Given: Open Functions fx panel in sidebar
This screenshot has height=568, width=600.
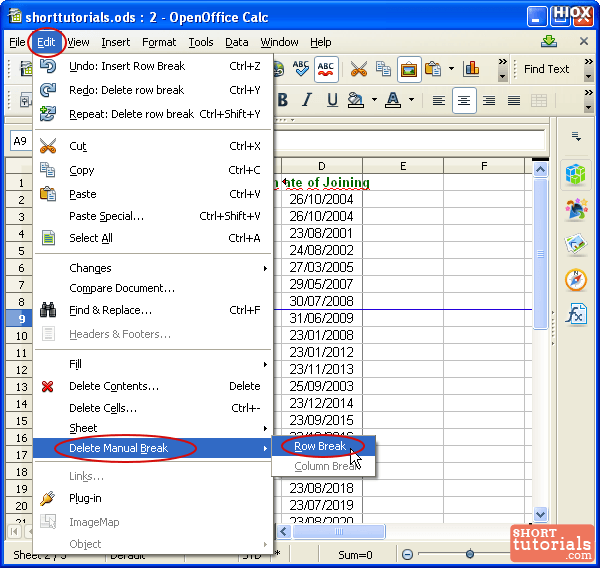Looking at the screenshot, I should coord(576,315).
